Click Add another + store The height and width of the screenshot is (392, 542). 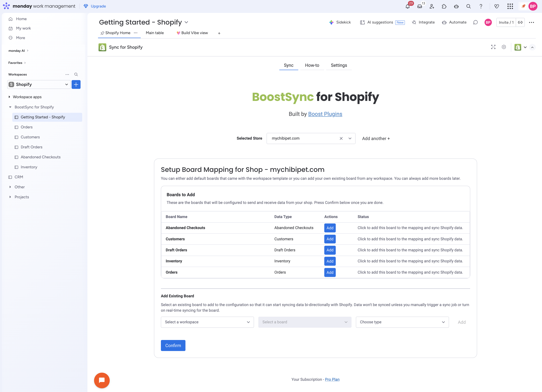376,139
